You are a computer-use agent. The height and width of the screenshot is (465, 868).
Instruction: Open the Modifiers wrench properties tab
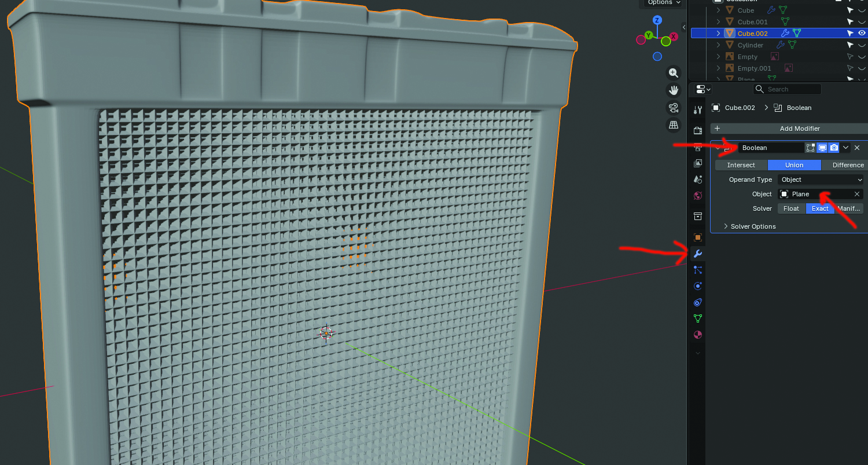point(698,254)
